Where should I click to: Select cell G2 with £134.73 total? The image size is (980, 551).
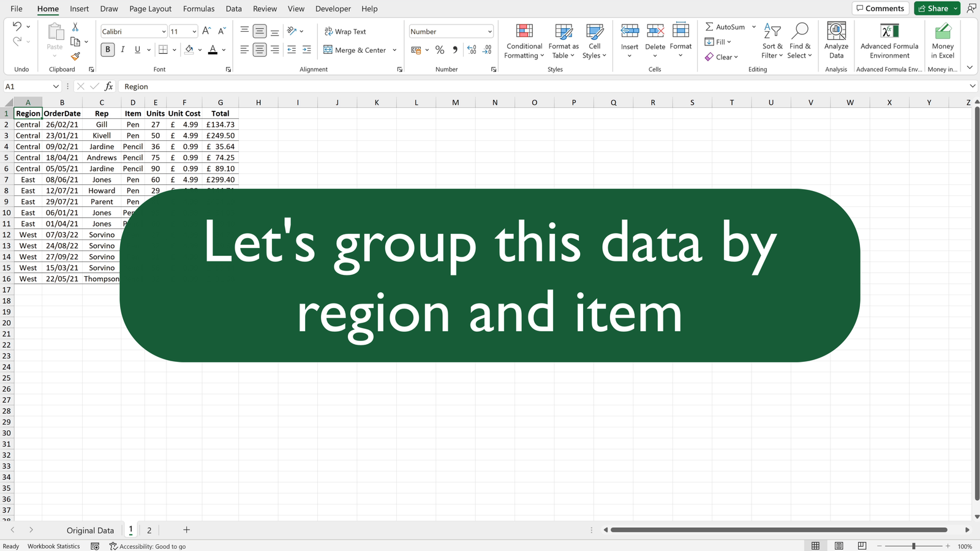221,124
